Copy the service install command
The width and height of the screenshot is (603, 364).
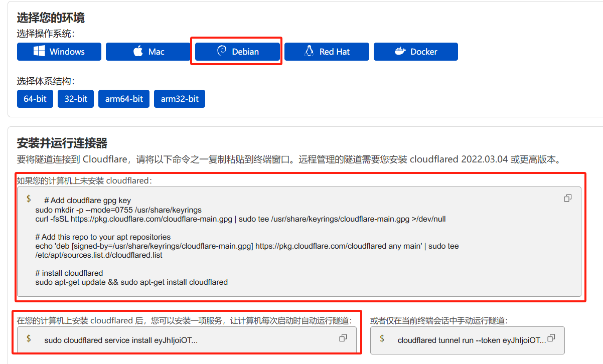[343, 338]
